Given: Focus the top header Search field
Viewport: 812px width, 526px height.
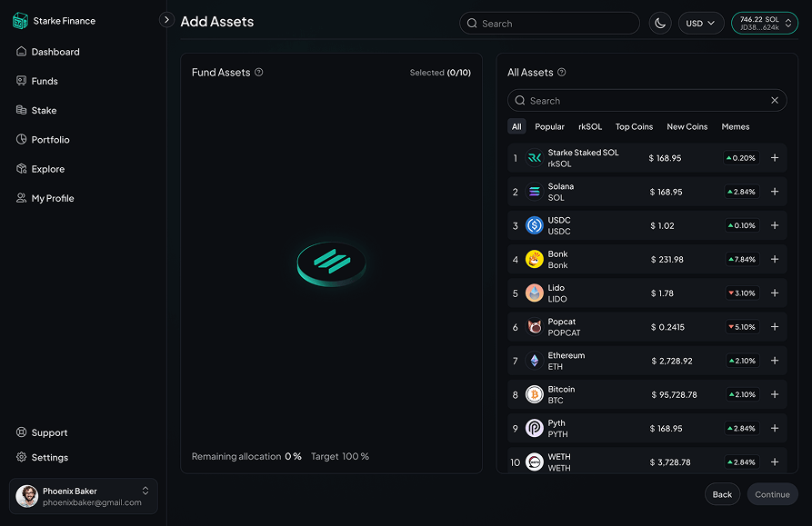Looking at the screenshot, I should (549, 24).
